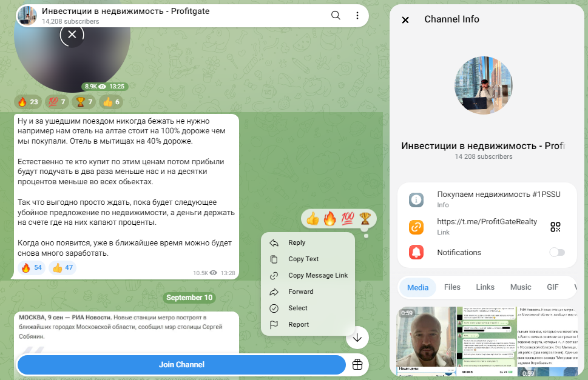This screenshot has width=588, height=380.
Task: Click the МОСКВА, 9 сен РИА Новости message
Action: point(126,333)
